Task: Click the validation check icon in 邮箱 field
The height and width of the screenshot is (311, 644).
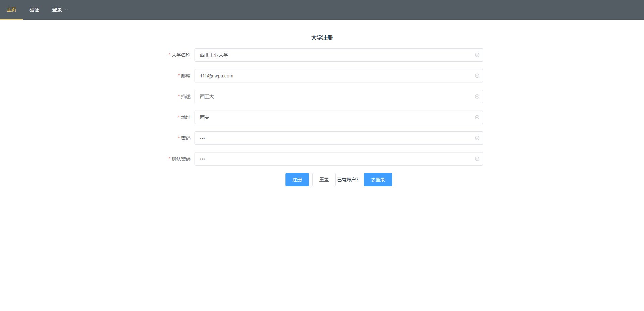Action: click(477, 76)
